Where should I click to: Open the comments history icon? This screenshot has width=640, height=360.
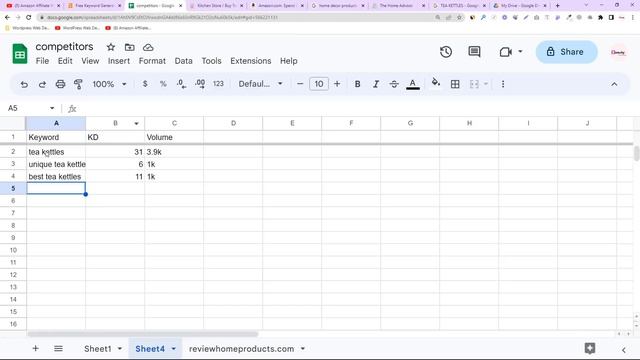pyautogui.click(x=474, y=51)
